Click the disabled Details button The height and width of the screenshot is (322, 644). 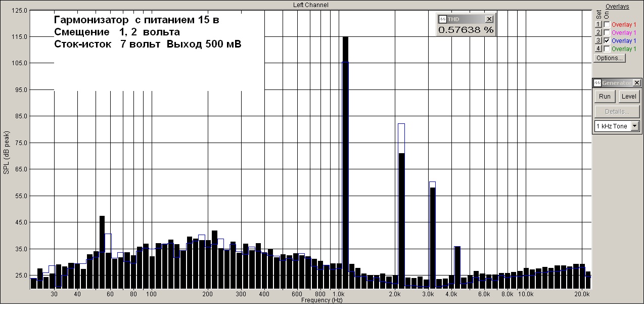coord(617,112)
